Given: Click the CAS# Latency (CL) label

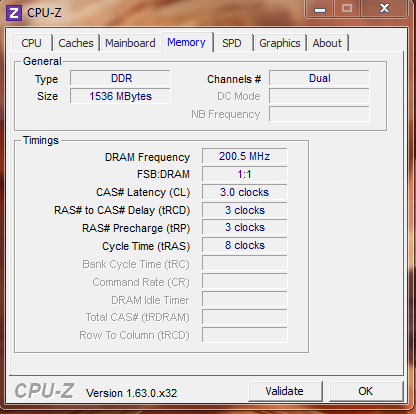Looking at the screenshot, I should pyautogui.click(x=143, y=192).
